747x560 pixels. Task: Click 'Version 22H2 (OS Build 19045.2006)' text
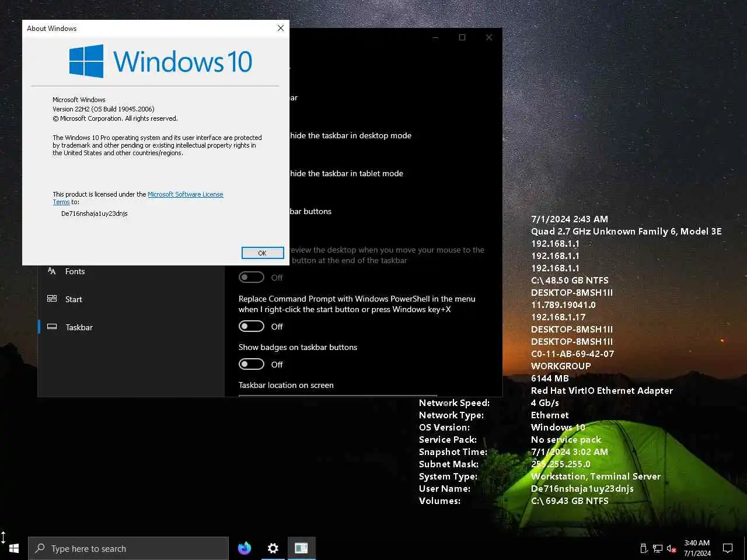point(103,109)
